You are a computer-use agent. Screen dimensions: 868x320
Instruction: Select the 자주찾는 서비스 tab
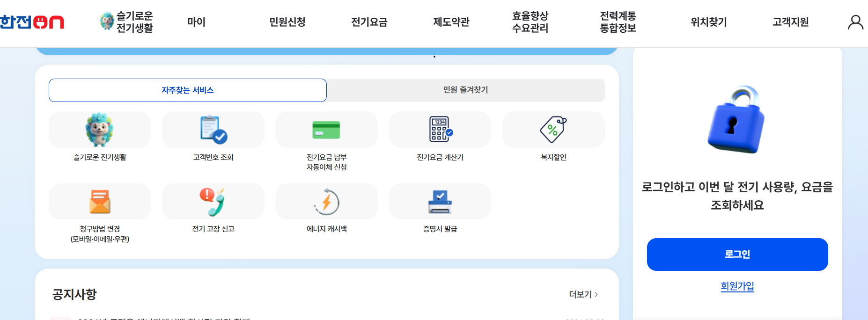coord(188,90)
